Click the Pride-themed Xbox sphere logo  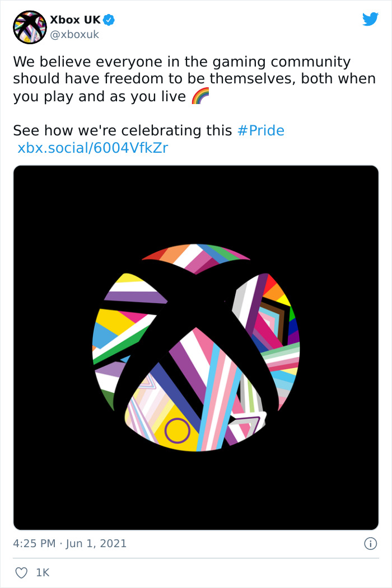coord(196,347)
